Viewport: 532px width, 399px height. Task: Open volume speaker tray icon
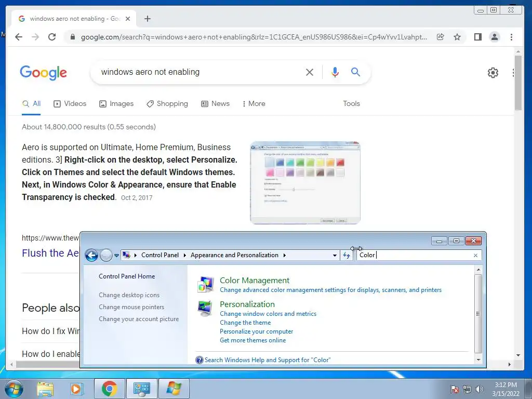point(479,389)
